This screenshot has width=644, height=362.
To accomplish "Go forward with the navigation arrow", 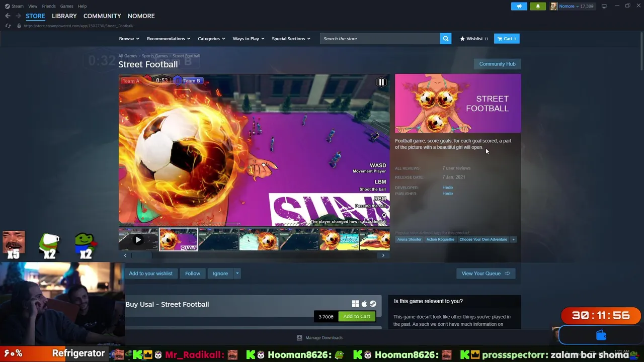I will pos(19,16).
